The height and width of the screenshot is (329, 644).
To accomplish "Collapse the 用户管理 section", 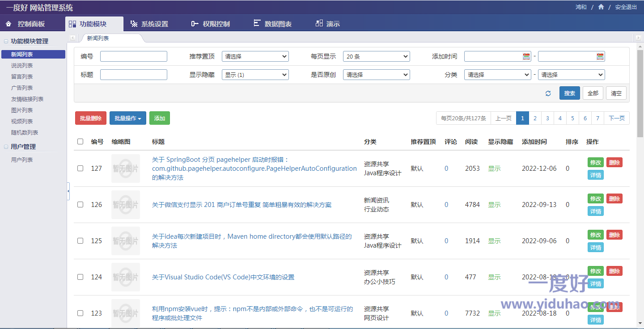I will coord(6,147).
